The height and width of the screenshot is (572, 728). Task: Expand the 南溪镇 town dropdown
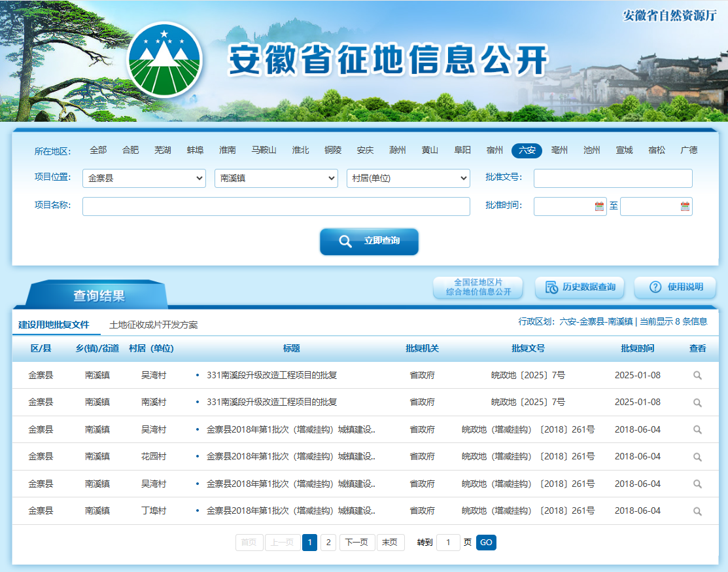click(x=276, y=178)
